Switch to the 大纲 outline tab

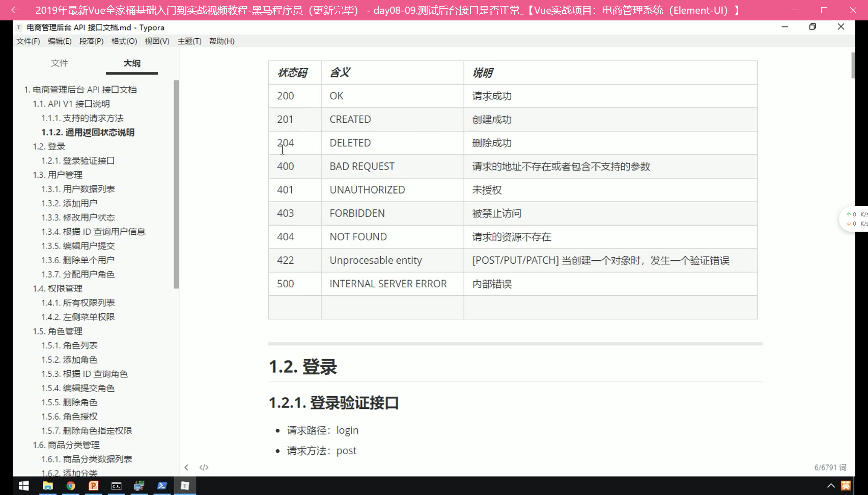pos(132,63)
